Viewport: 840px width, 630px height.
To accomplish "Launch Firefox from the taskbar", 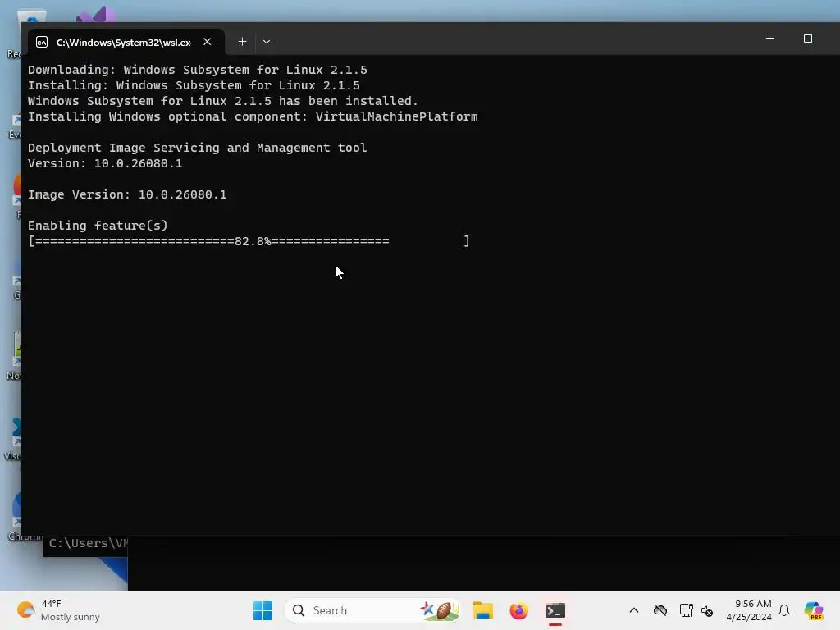I will (x=518, y=610).
